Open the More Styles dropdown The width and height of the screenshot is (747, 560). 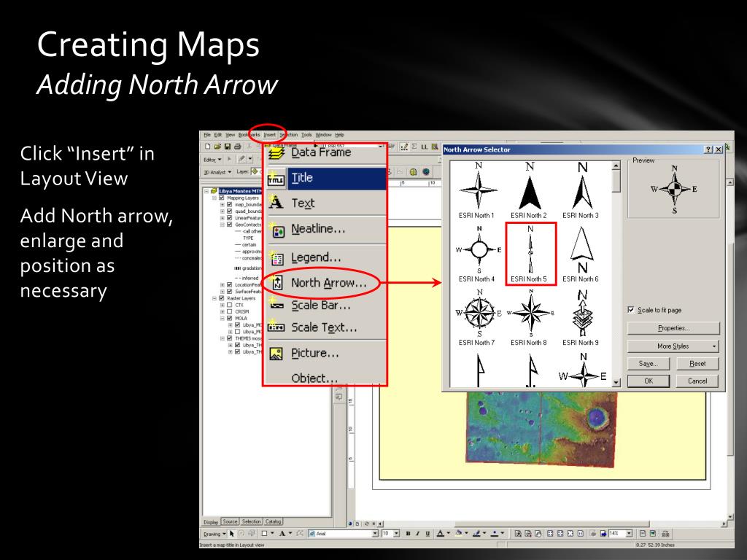point(673,346)
